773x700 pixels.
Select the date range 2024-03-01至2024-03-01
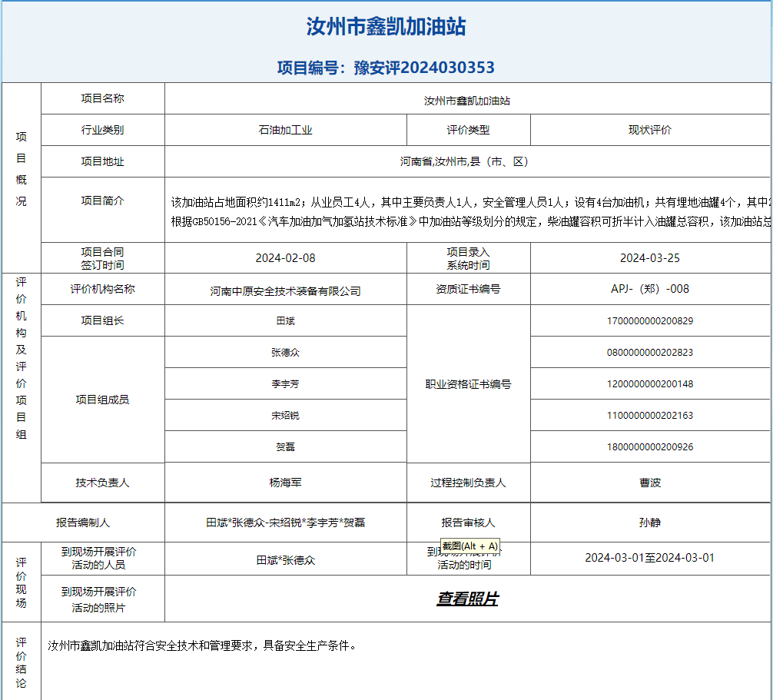pos(650,558)
